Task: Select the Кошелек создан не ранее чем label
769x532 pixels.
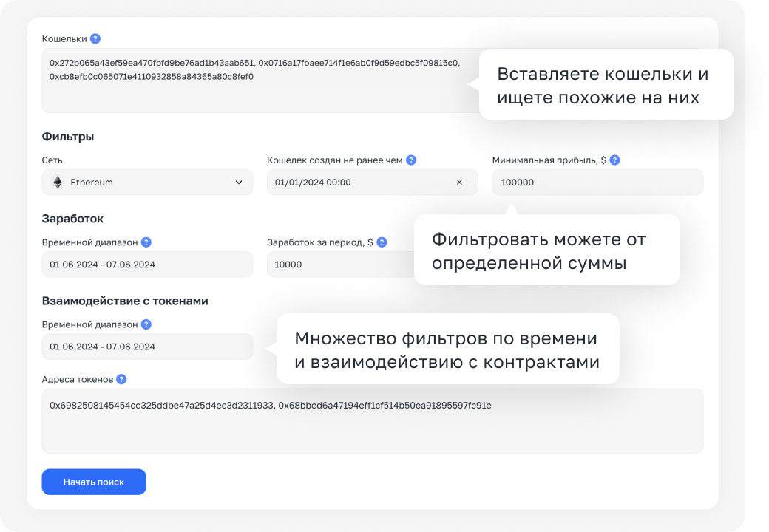Action: [x=335, y=160]
